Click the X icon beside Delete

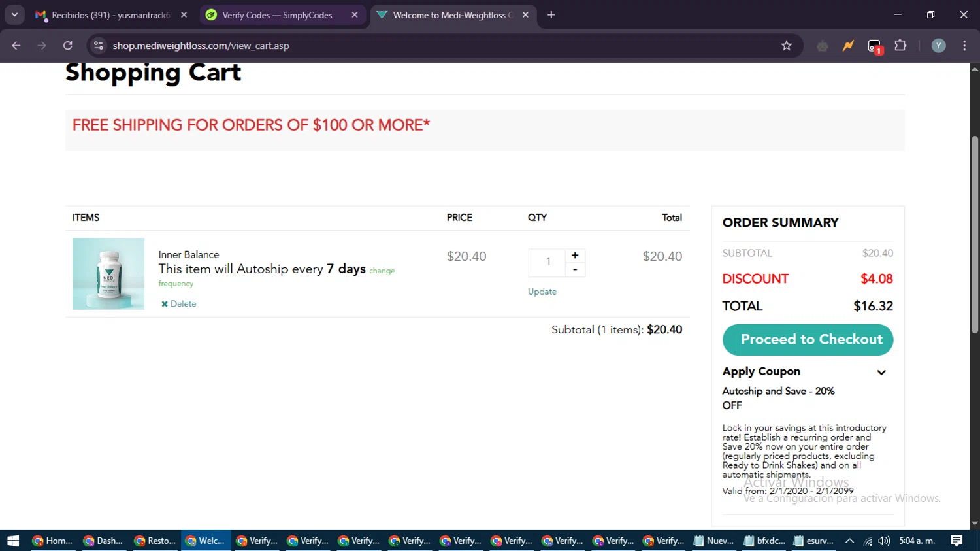(x=165, y=304)
